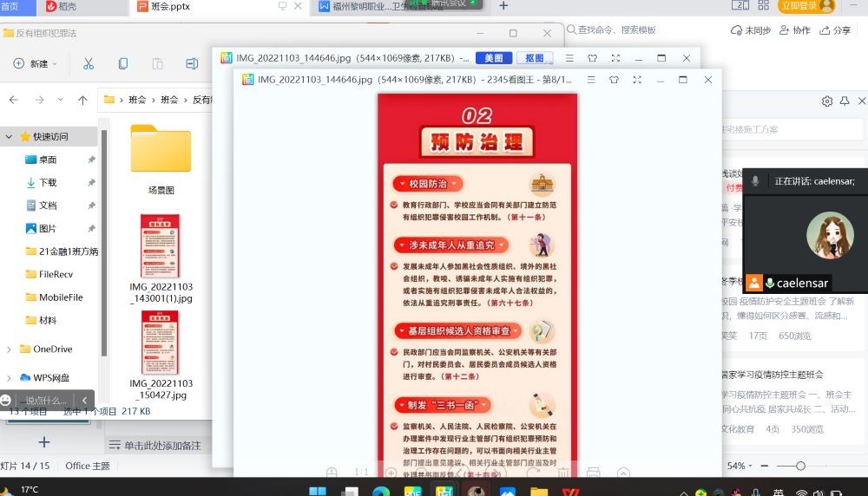Open the settings gear in WPS side panel

point(827,101)
